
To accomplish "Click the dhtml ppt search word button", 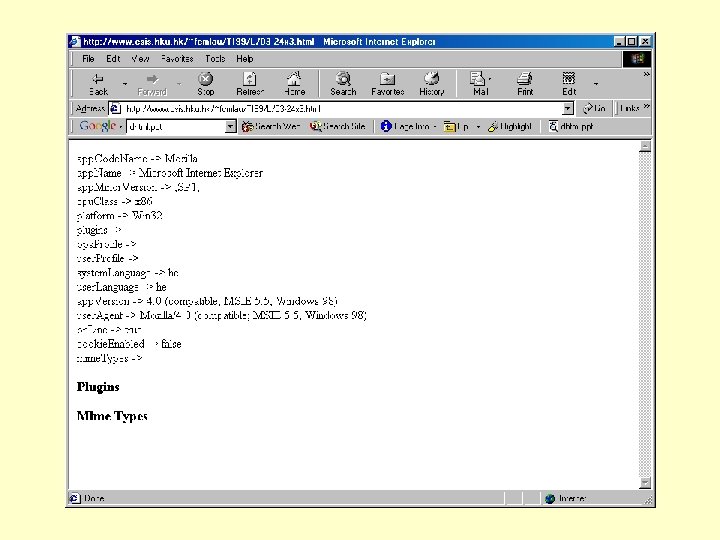I will pos(571,126).
